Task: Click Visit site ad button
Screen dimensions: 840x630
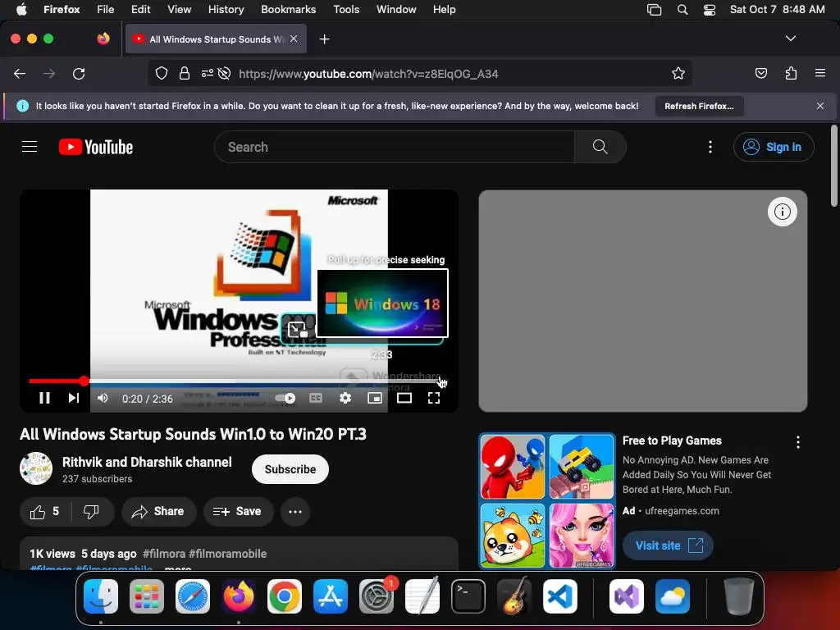Action: pyautogui.click(x=668, y=546)
